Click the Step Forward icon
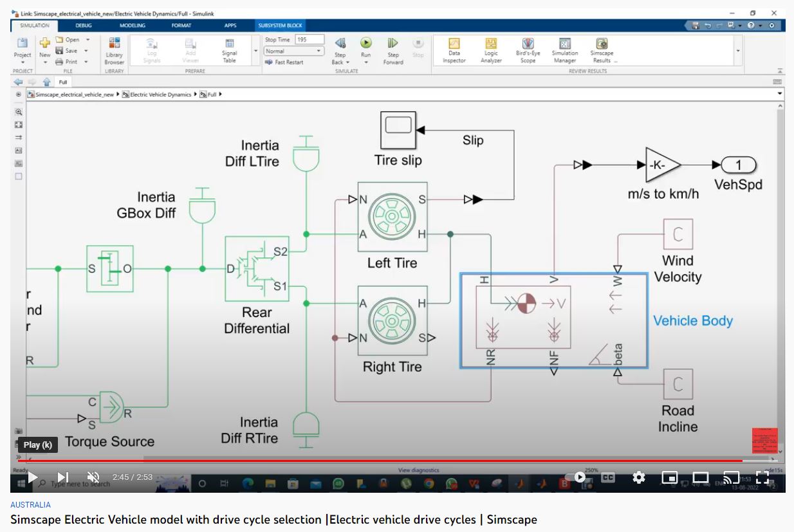Screen dimensions: 794x532 (392, 49)
